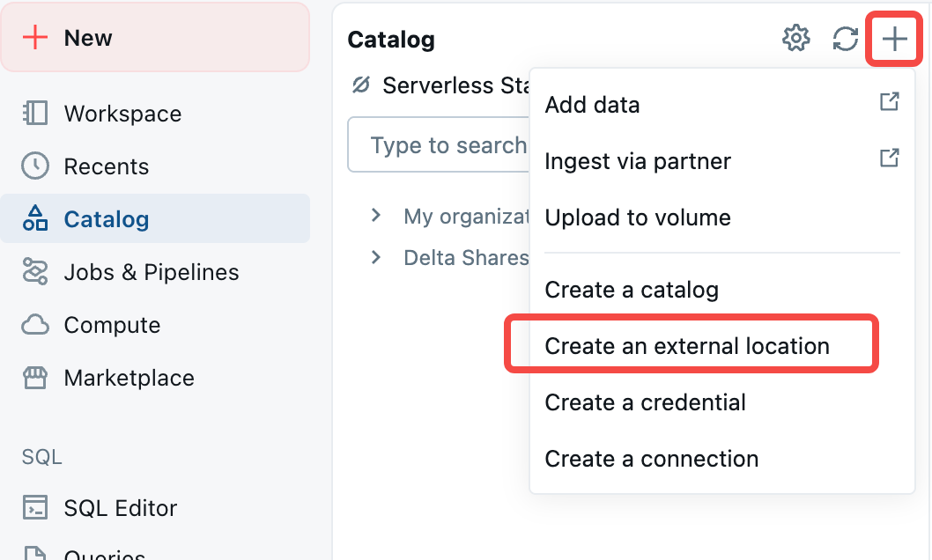The width and height of the screenshot is (932, 560).
Task: Click the Compute cloud icon
Action: click(x=35, y=325)
